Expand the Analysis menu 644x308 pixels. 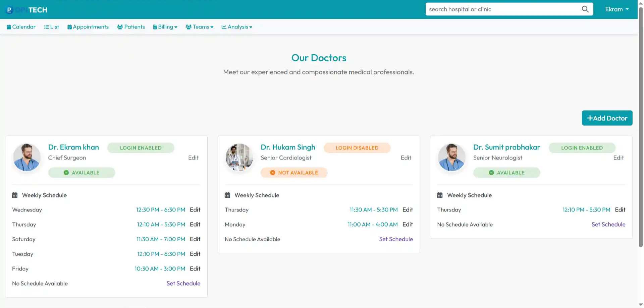pyautogui.click(x=237, y=27)
